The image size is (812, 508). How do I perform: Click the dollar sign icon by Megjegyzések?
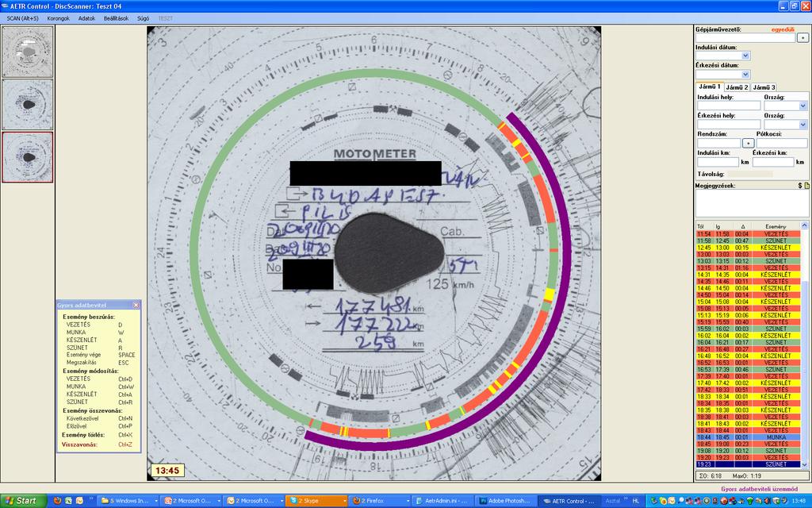point(800,186)
